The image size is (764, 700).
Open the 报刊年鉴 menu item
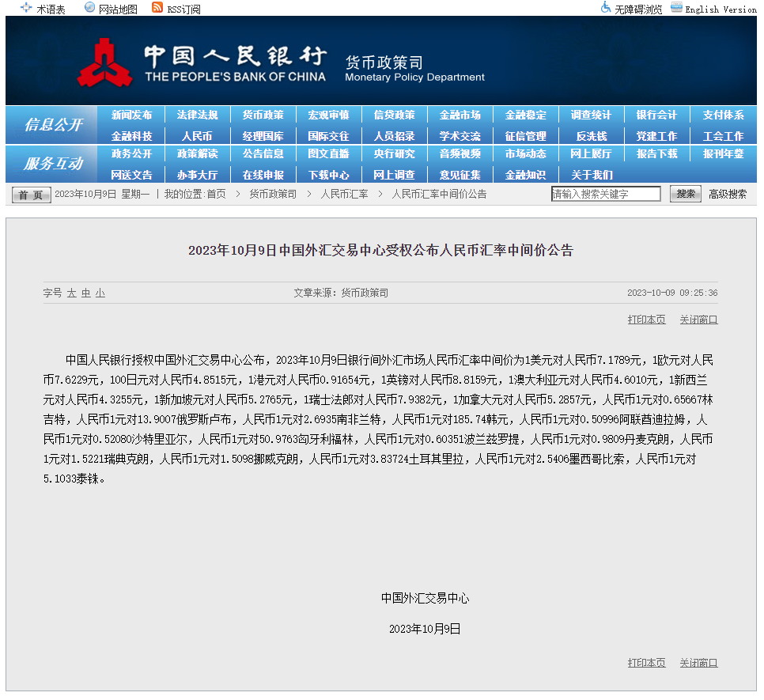(x=723, y=154)
